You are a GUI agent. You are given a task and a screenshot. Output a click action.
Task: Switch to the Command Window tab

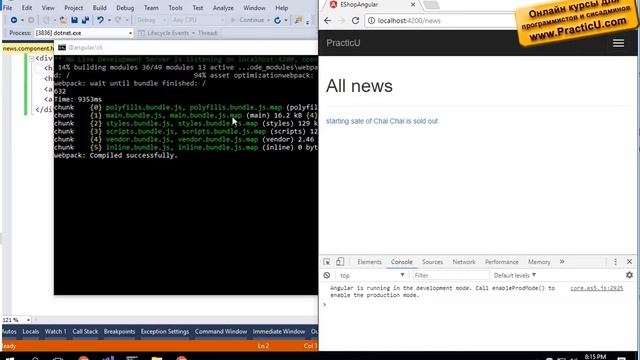click(221, 331)
